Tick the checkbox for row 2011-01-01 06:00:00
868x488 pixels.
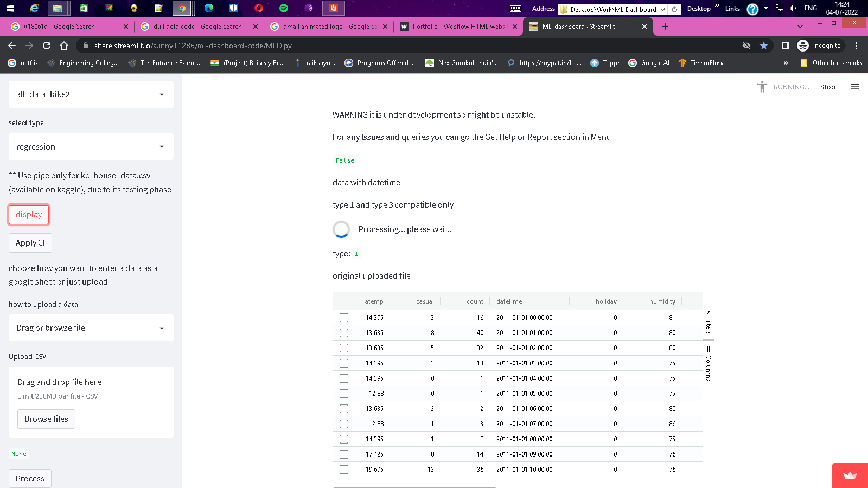pyautogui.click(x=344, y=409)
